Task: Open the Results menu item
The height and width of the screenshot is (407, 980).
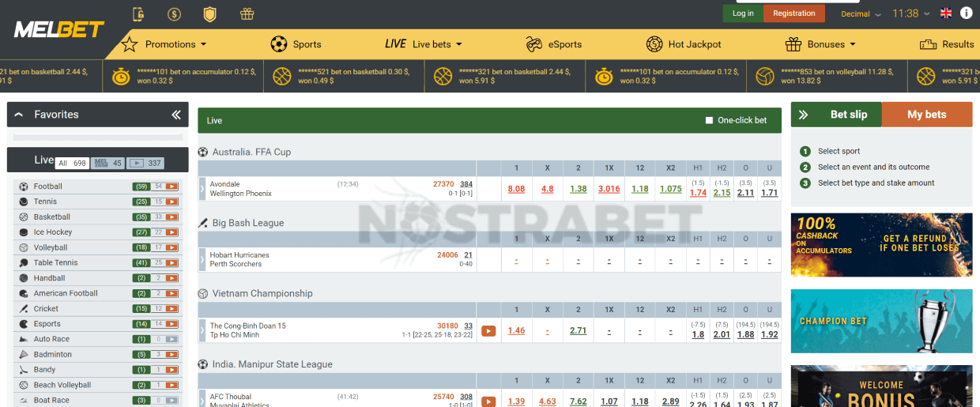Action: 947,44
